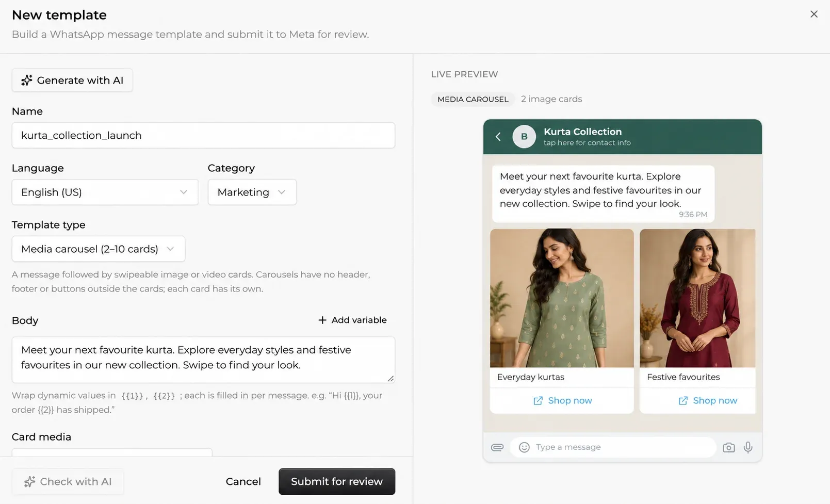Click the LIVE PREVIEW heading
Viewport: 830px width, 504px height.
tap(464, 74)
